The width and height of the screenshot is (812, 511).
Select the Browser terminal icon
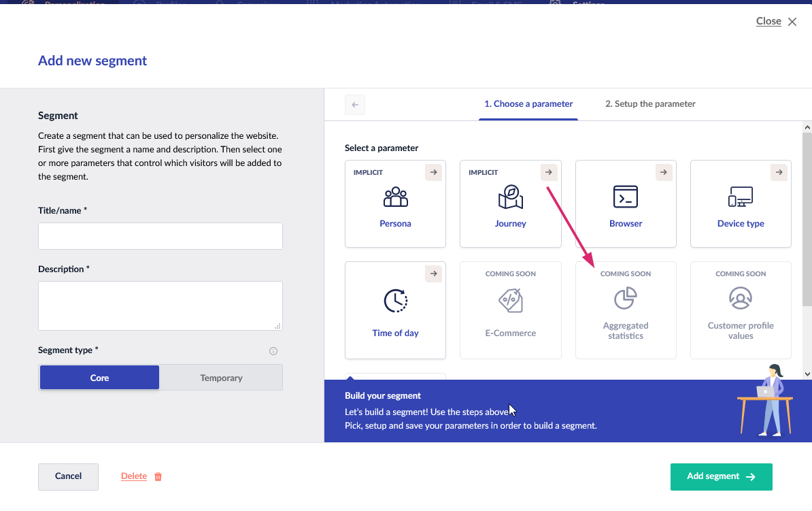coord(626,197)
